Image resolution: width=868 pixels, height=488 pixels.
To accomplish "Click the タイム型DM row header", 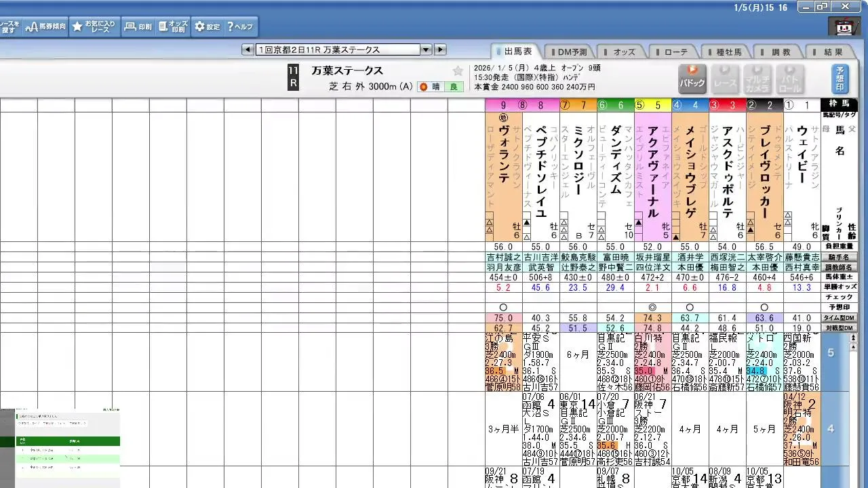I will click(x=840, y=318).
